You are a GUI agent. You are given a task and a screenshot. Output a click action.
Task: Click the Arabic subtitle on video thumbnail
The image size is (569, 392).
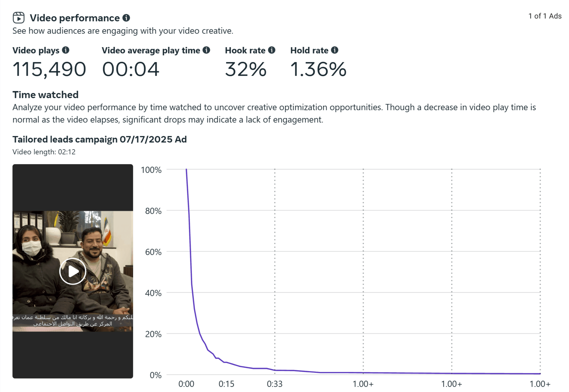point(73,321)
